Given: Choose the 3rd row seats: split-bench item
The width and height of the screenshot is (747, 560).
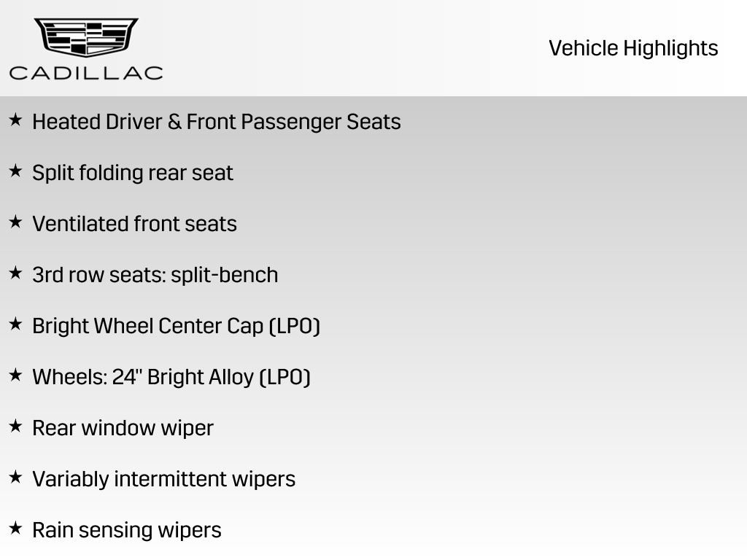Looking at the screenshot, I should 155,275.
